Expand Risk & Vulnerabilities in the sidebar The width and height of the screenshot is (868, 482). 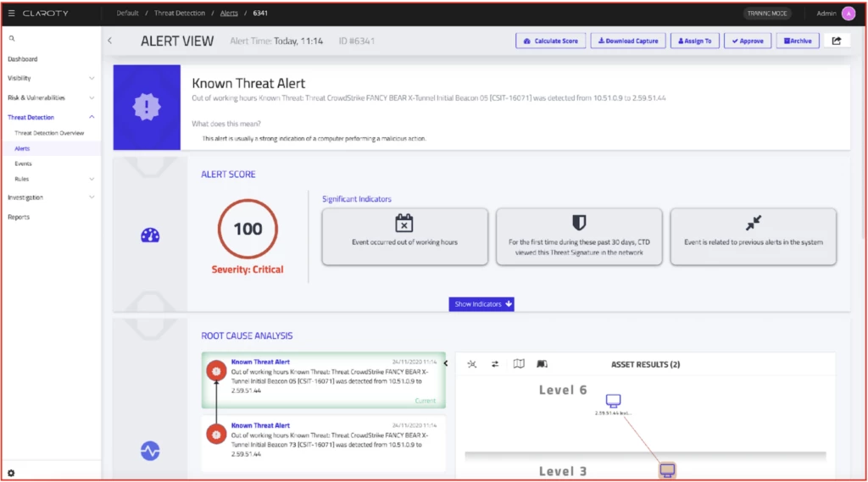click(51, 97)
